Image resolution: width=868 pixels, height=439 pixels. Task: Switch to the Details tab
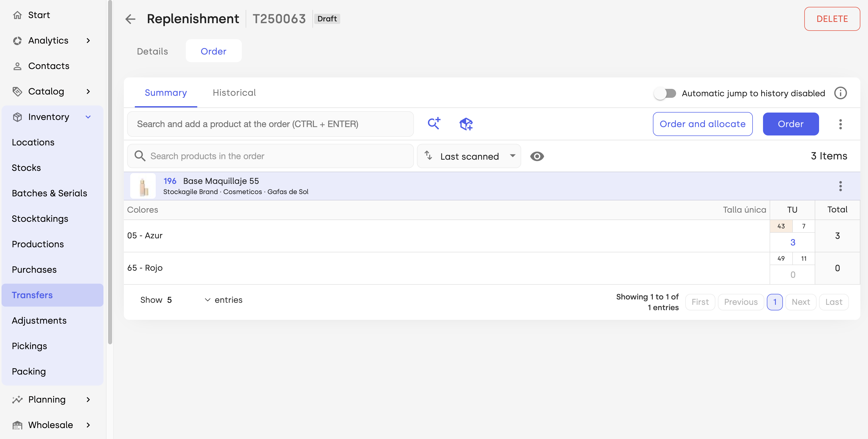tap(152, 51)
